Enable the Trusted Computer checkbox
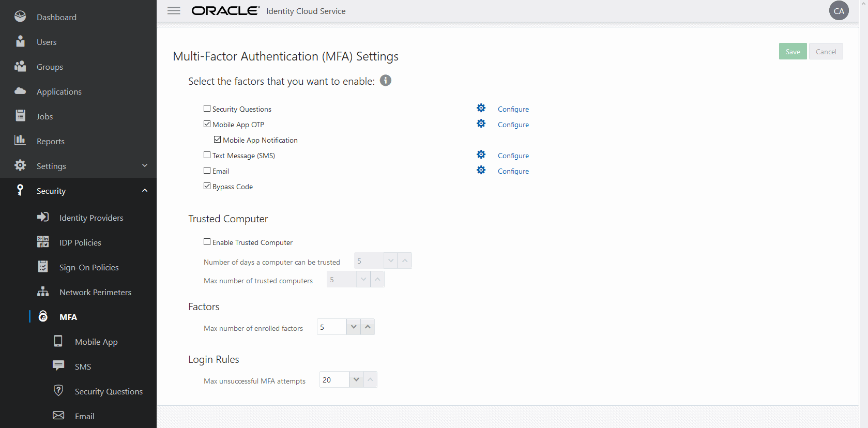This screenshot has height=428, width=868. (207, 242)
